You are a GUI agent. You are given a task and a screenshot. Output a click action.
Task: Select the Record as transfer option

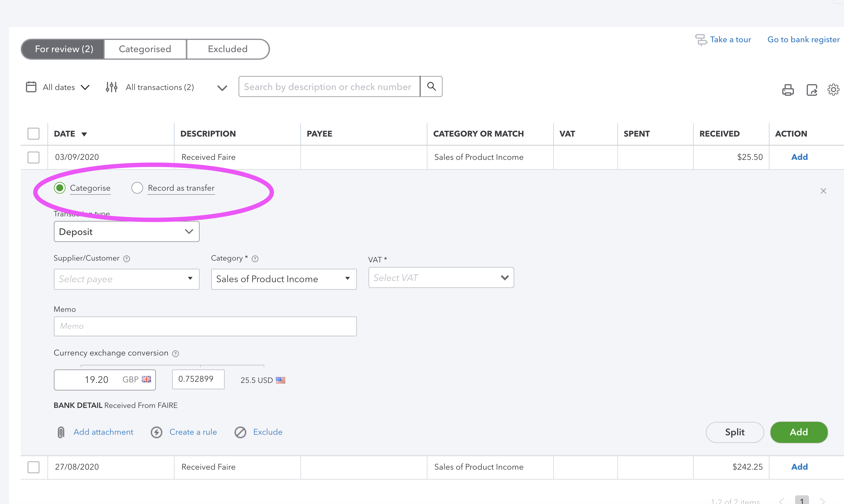point(137,188)
